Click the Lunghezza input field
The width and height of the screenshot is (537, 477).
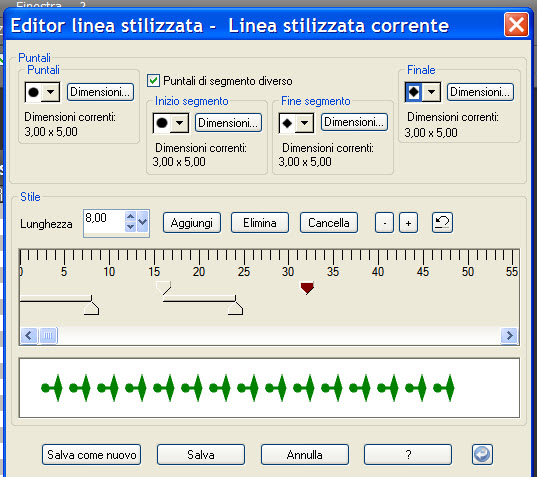click(104, 222)
